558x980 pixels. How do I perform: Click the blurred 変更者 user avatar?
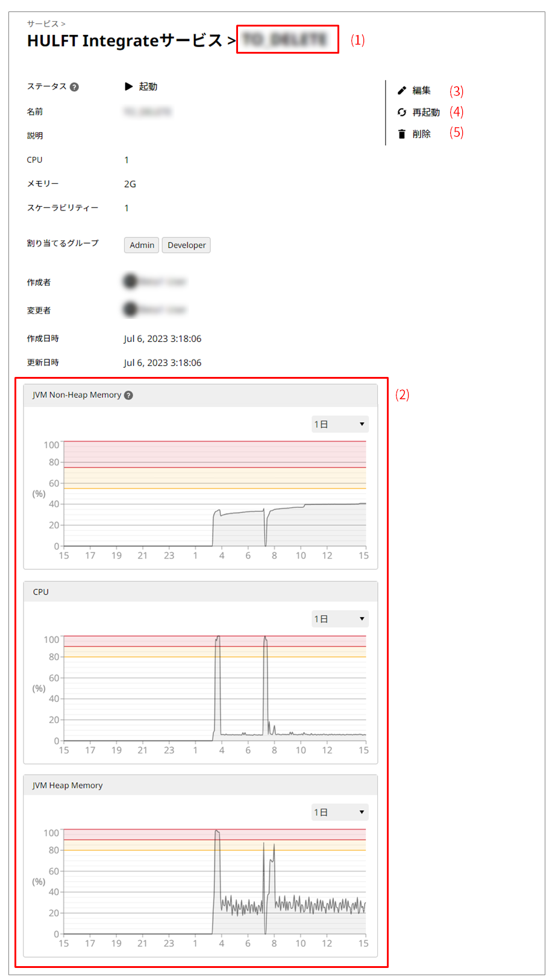(x=131, y=309)
